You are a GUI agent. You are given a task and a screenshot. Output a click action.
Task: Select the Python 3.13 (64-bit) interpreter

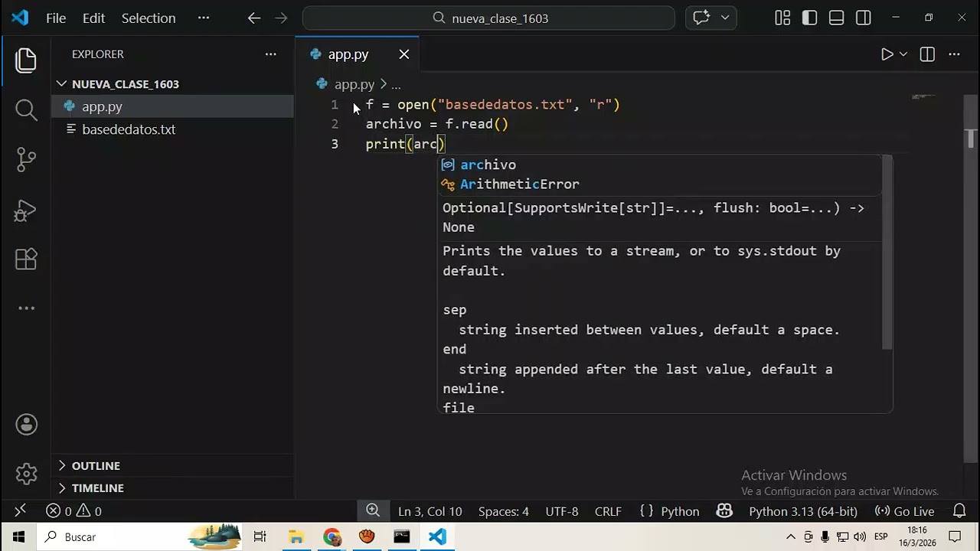802,511
